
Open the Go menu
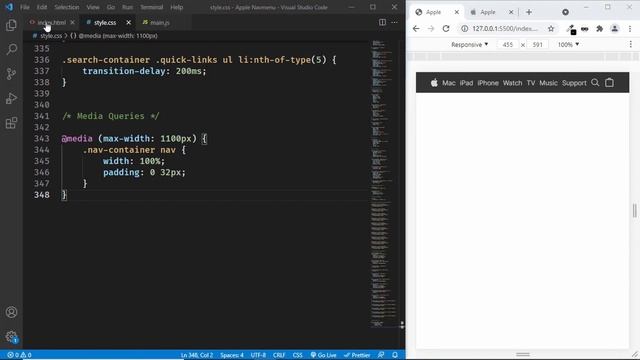(111, 7)
